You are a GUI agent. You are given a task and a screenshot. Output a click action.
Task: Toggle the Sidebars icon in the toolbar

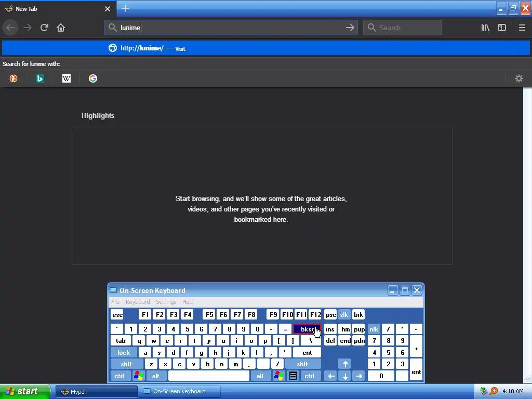pos(502,28)
